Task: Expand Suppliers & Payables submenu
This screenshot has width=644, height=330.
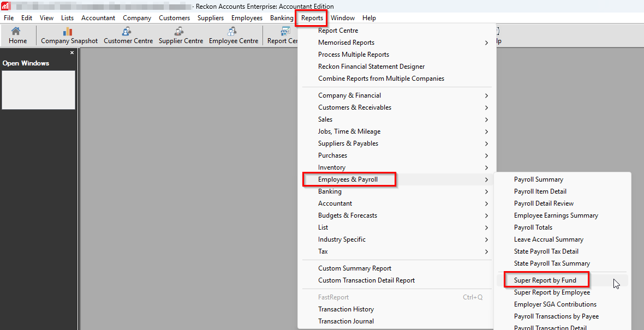Action: click(397, 143)
